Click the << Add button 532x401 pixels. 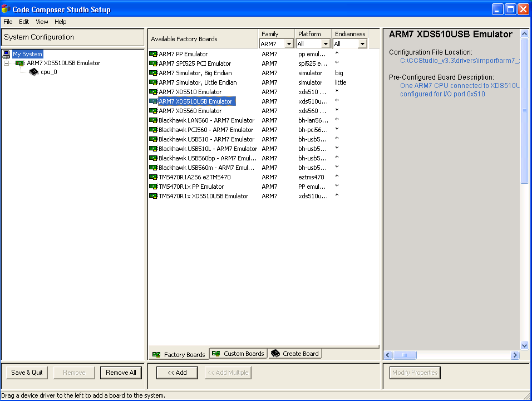coord(177,373)
